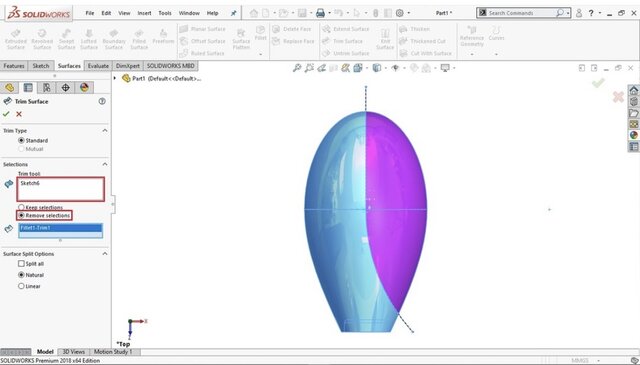
Task: Click the Knit Surface tool
Action: click(385, 39)
